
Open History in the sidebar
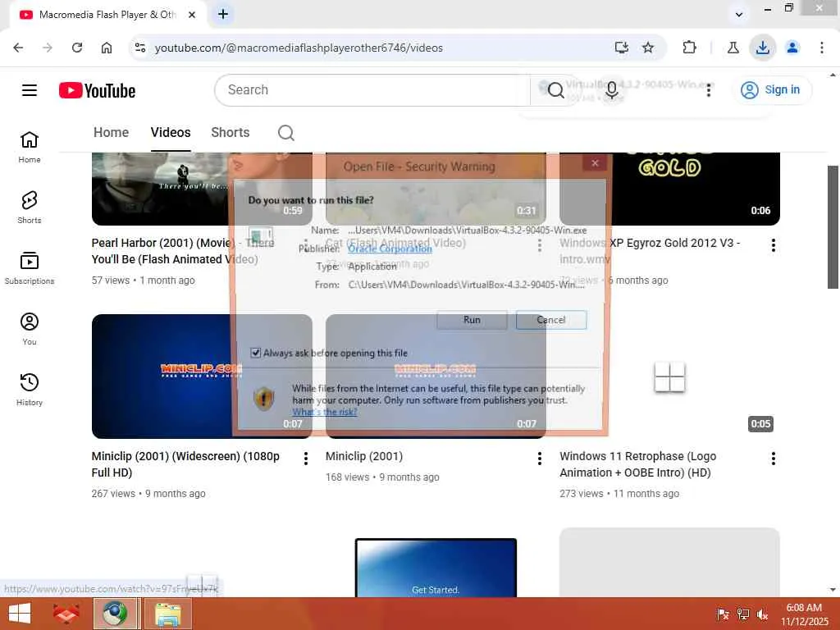[x=30, y=390]
